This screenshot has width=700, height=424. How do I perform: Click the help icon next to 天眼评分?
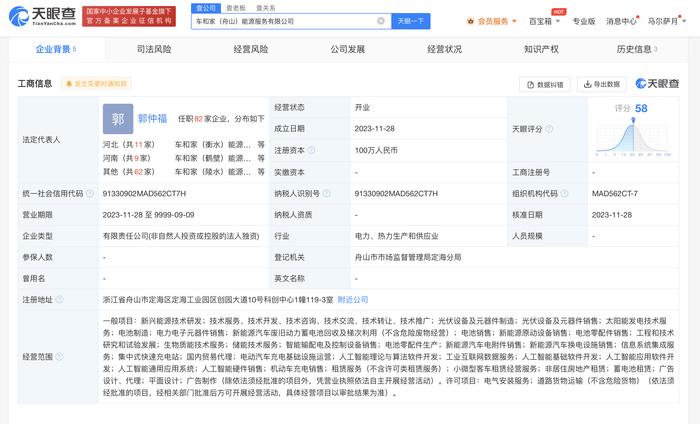(549, 129)
